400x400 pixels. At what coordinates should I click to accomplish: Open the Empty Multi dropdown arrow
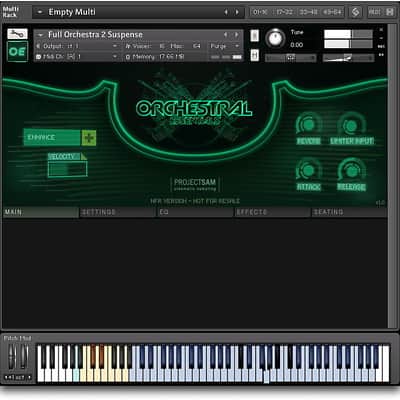coord(40,12)
